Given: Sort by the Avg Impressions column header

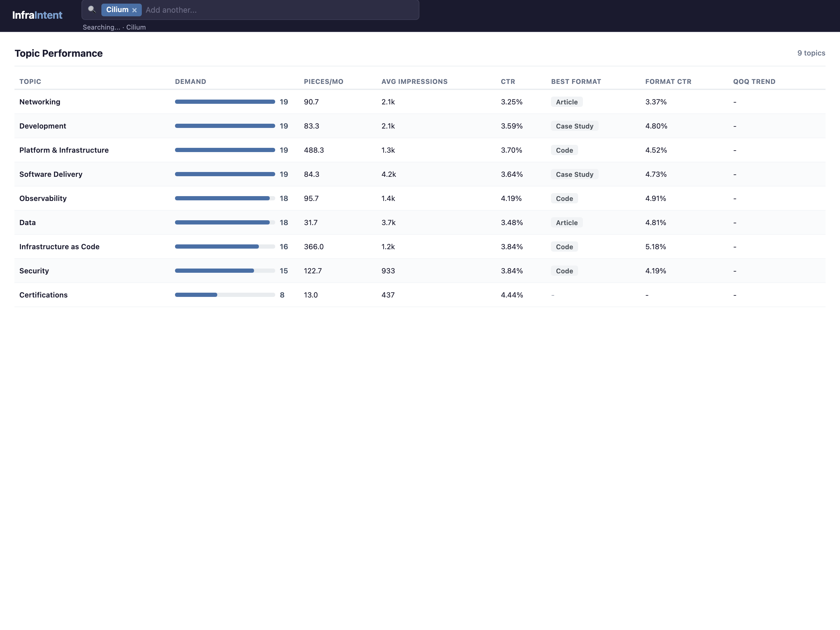Looking at the screenshot, I should click(x=415, y=81).
